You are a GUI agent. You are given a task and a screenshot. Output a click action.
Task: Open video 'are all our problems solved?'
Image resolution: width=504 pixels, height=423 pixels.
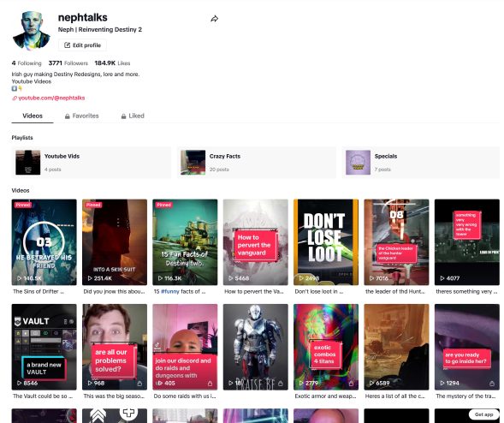coord(115,347)
